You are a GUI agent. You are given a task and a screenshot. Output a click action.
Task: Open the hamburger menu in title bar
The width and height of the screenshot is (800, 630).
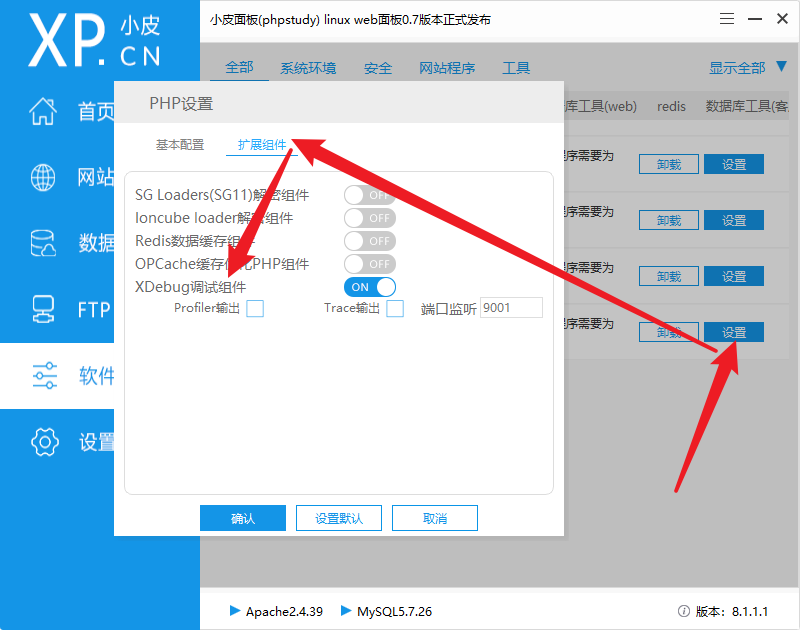[x=727, y=19]
